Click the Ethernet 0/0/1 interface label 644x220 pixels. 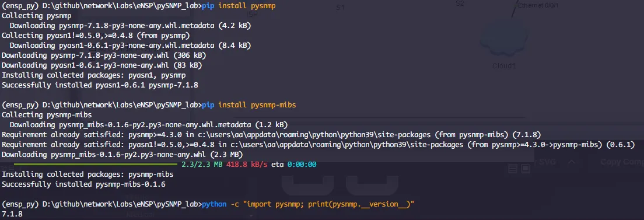click(538, 5)
